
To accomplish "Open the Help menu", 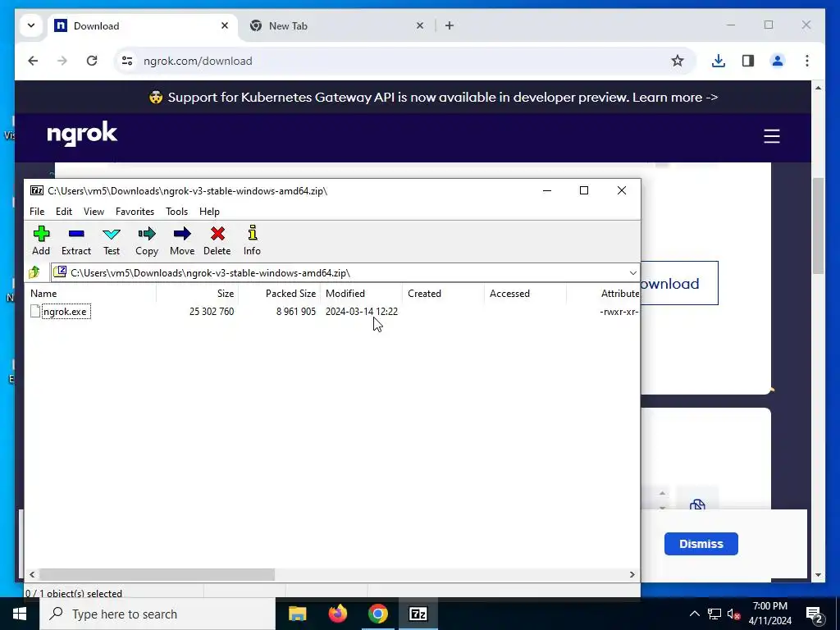I will [209, 212].
